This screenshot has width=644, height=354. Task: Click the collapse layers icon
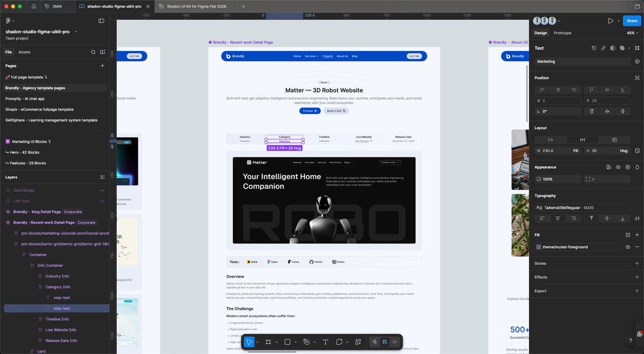pos(103,177)
